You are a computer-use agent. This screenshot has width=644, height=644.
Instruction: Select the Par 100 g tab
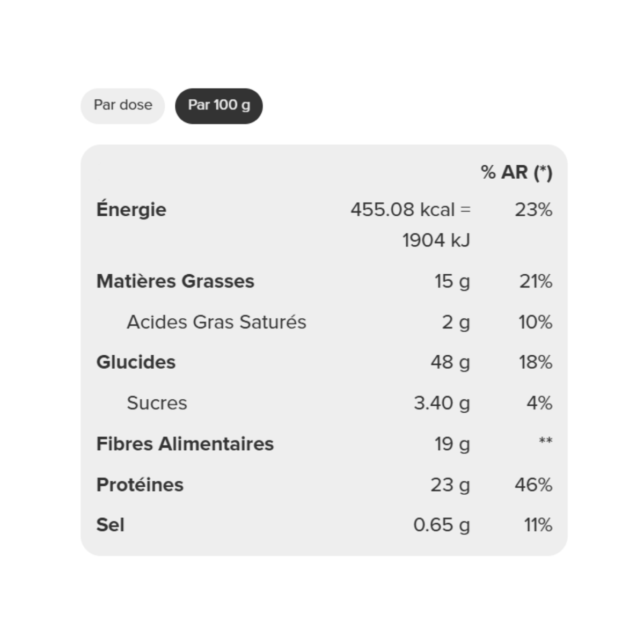click(219, 106)
